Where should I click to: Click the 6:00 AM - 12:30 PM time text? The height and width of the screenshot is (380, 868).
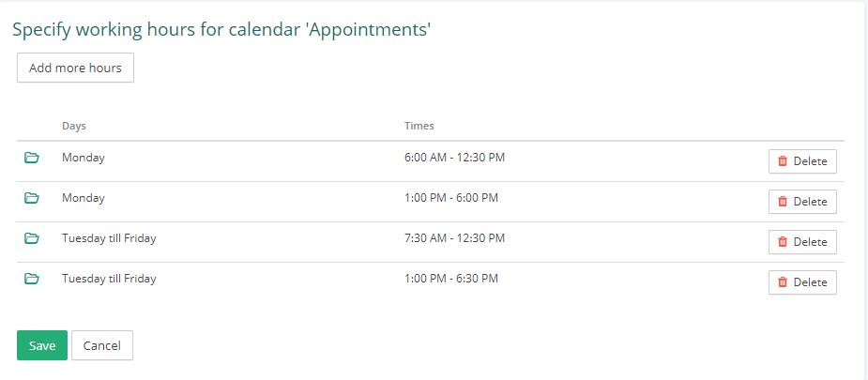click(x=454, y=158)
